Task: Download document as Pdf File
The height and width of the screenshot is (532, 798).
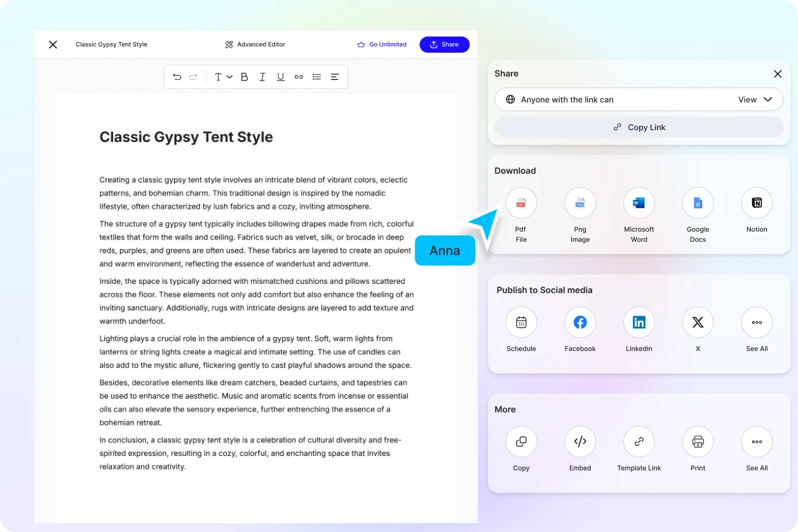Action: [x=521, y=203]
